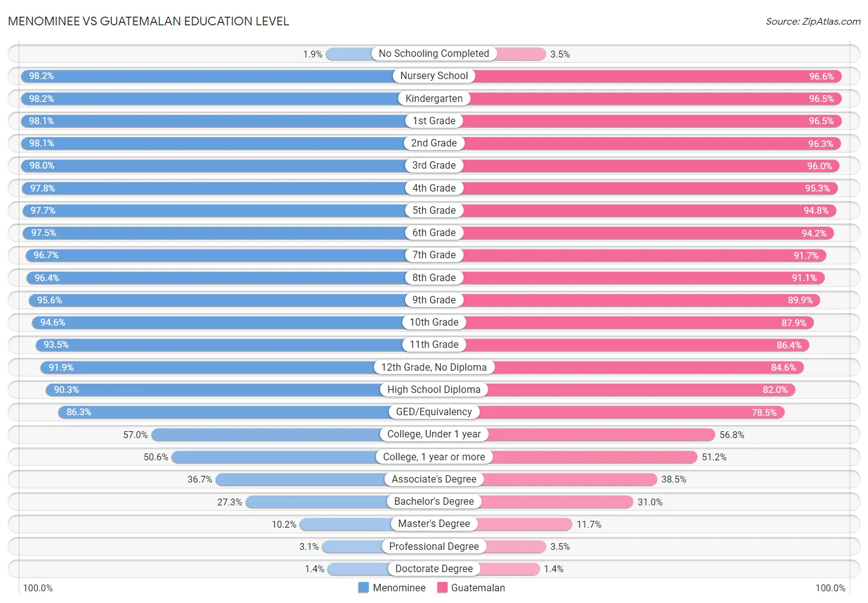The width and height of the screenshot is (868, 603).
Task: Click the Kindergarten row label
Action: (x=434, y=98)
